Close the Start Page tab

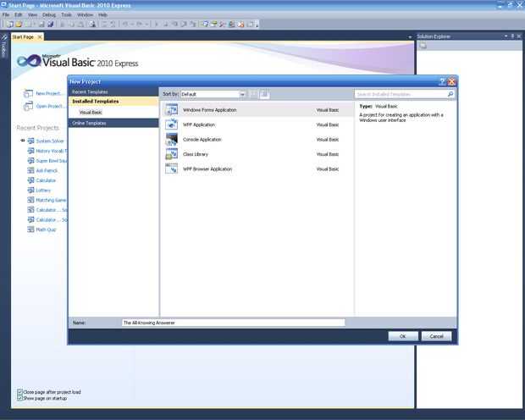[40, 37]
